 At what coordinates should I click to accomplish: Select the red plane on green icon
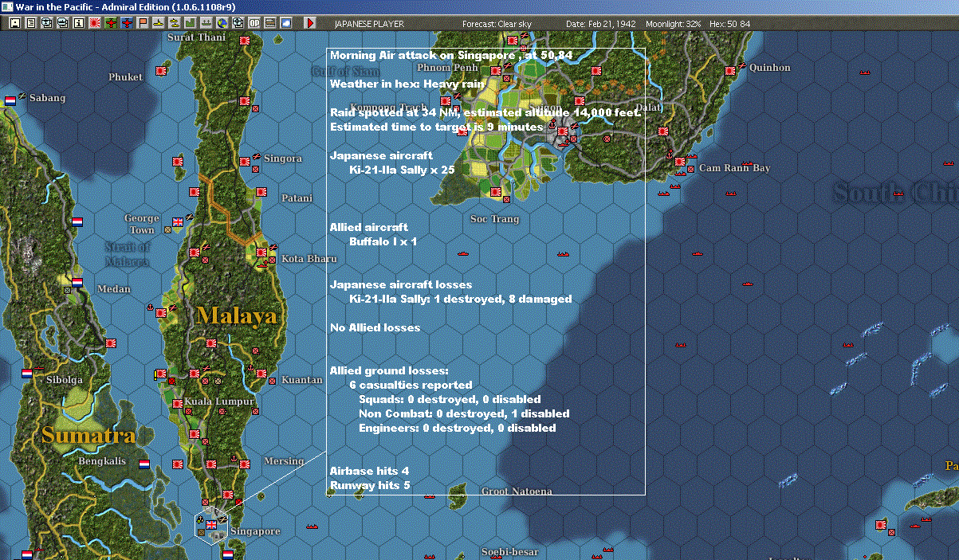tap(111, 23)
